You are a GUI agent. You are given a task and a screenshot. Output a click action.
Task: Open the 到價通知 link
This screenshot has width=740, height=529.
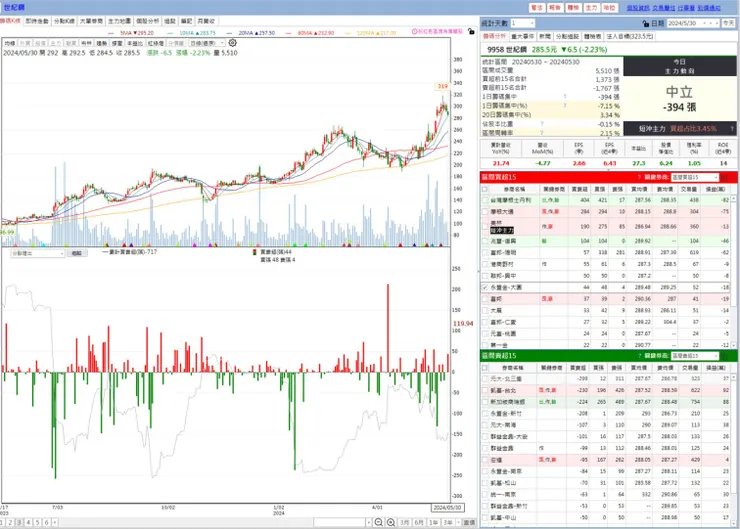coord(709,8)
